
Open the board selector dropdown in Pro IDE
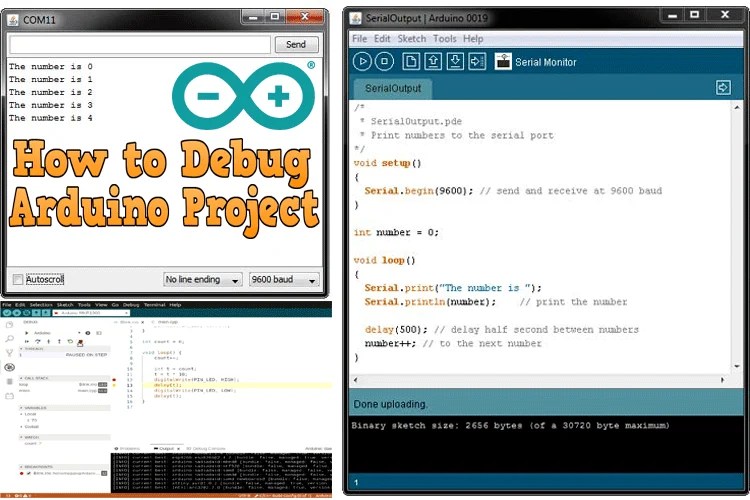[x=91, y=312]
